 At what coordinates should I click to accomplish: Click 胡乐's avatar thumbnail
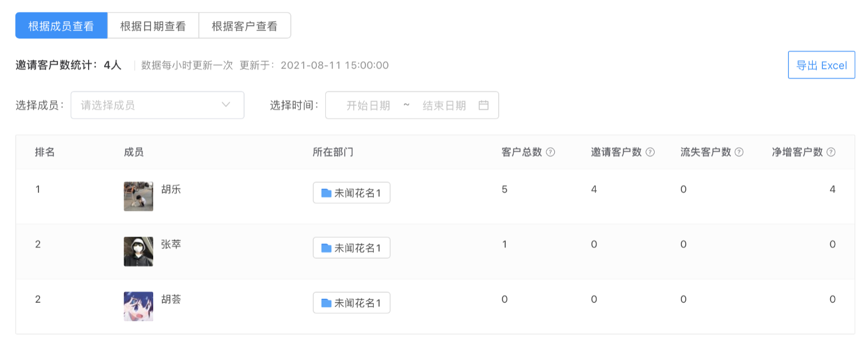point(138,196)
